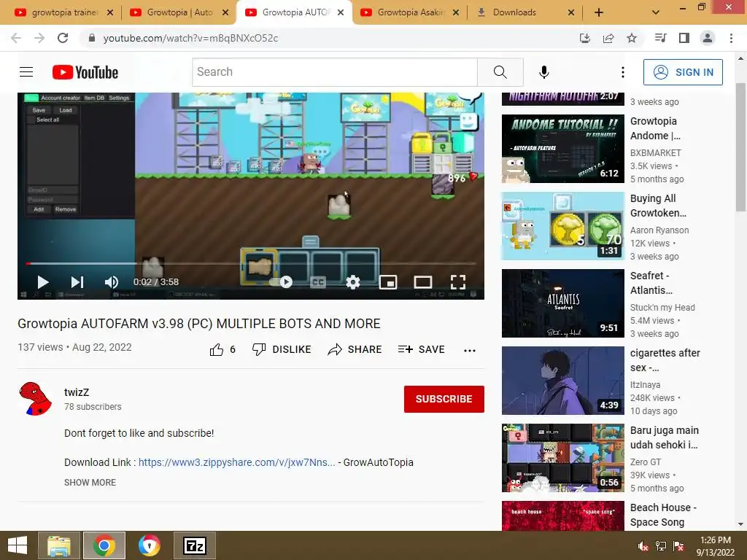Toggle autoplay switch in player

click(x=281, y=282)
